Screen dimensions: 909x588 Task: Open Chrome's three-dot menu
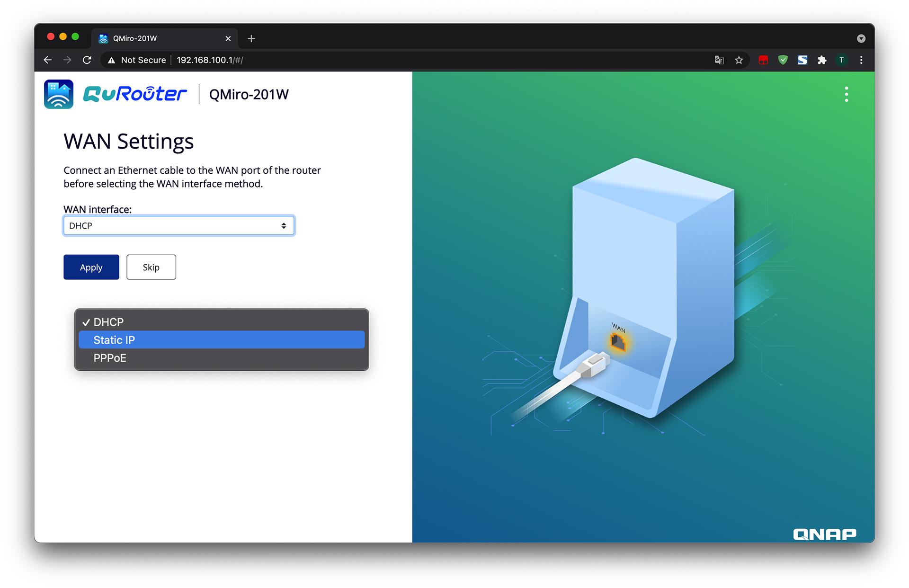861,60
